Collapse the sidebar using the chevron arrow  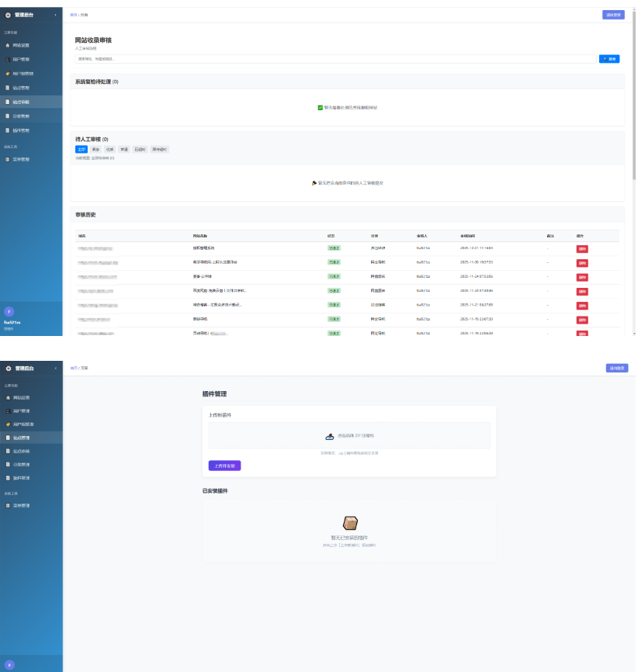(57, 13)
